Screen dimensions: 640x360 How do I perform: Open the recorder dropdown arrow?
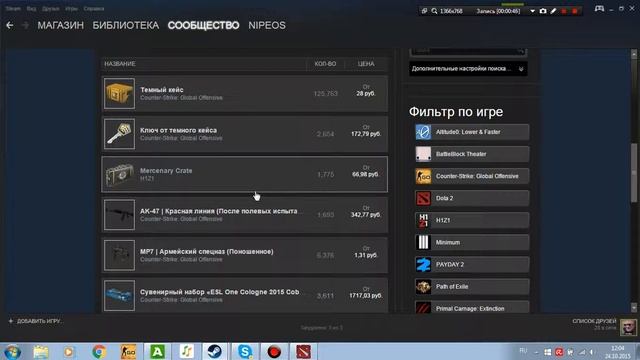[532, 11]
